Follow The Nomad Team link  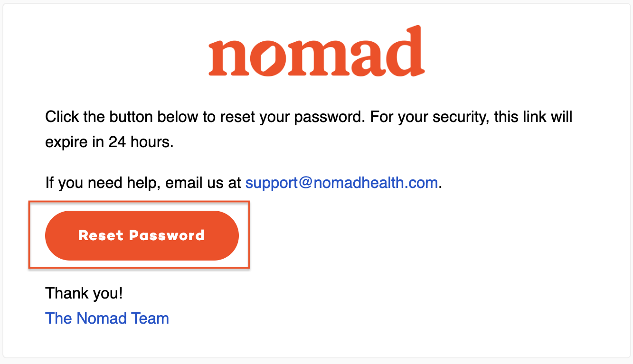107,318
